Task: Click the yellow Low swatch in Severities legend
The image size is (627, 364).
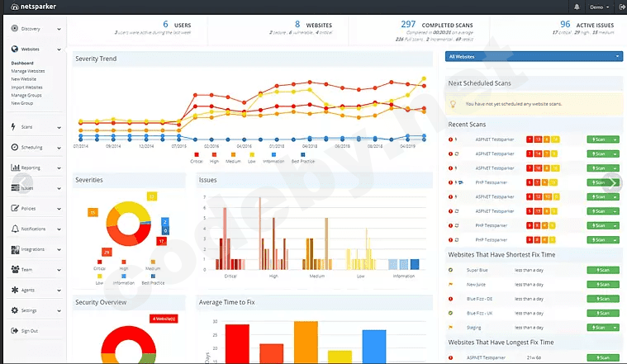Action: click(100, 277)
